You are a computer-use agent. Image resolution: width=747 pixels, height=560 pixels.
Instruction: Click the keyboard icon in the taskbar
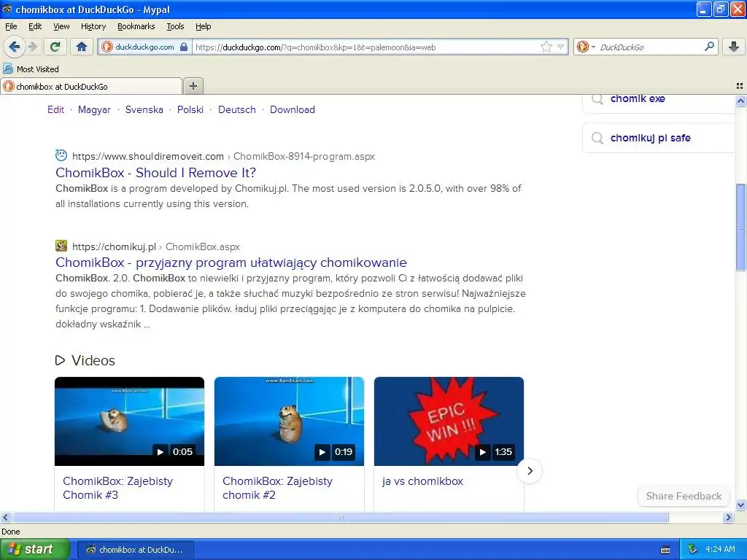pyautogui.click(x=665, y=550)
